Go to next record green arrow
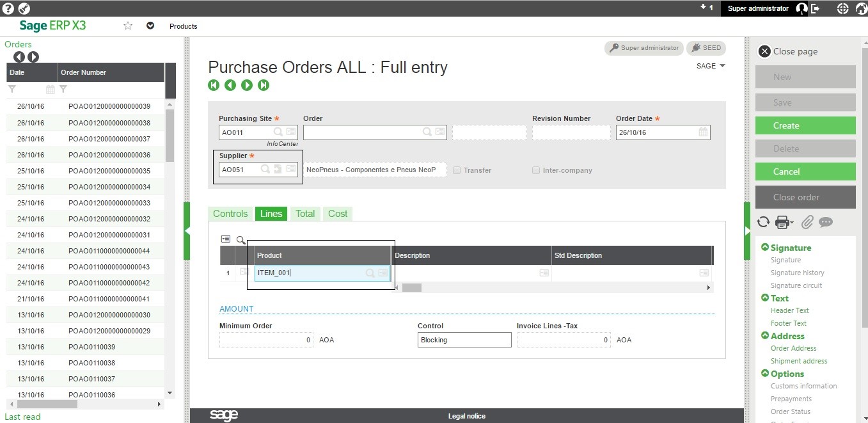868x423 pixels. [247, 85]
